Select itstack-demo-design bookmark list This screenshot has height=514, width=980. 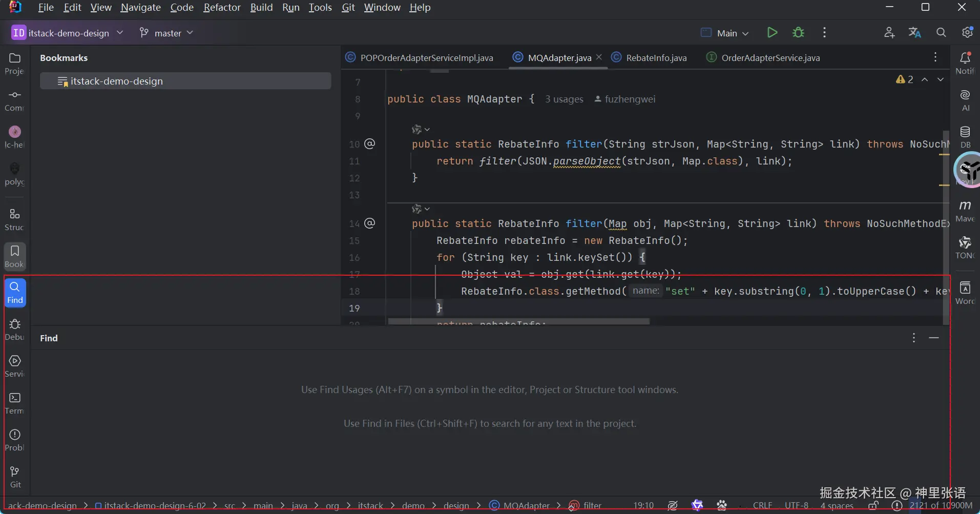point(185,81)
